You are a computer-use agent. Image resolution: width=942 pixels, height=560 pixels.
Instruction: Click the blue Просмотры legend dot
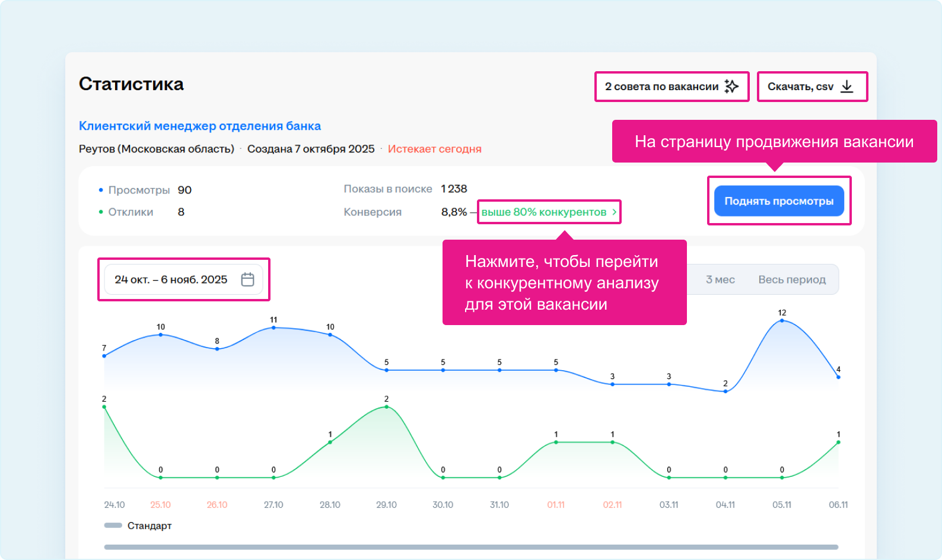[x=101, y=190]
